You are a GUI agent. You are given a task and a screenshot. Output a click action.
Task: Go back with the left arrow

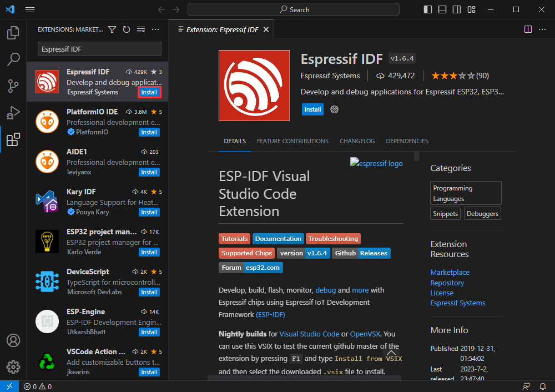162,9
